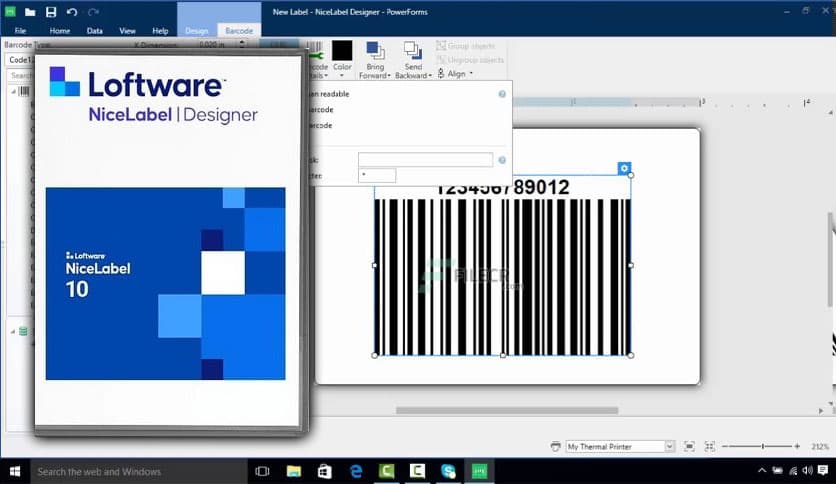
Task: Click help icon next to human readable
Action: tap(502, 94)
